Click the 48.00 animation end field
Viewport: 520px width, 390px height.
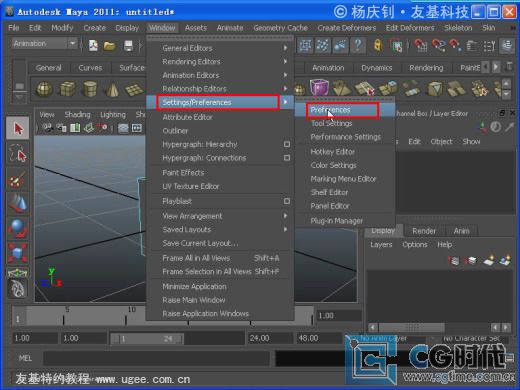(319, 338)
